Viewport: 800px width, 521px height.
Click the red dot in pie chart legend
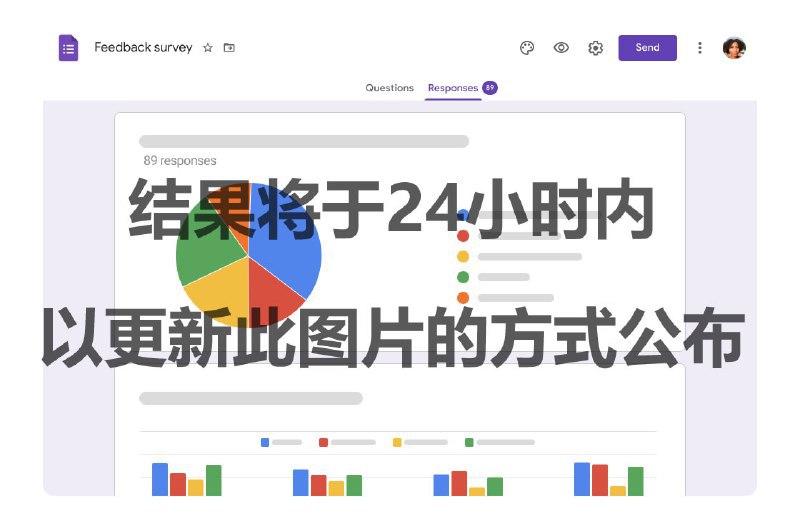point(463,236)
